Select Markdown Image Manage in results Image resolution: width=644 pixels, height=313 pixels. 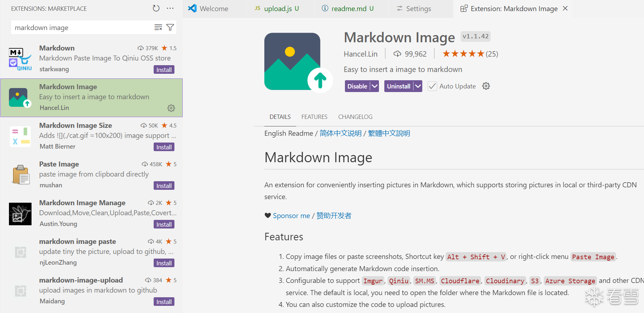92,213
